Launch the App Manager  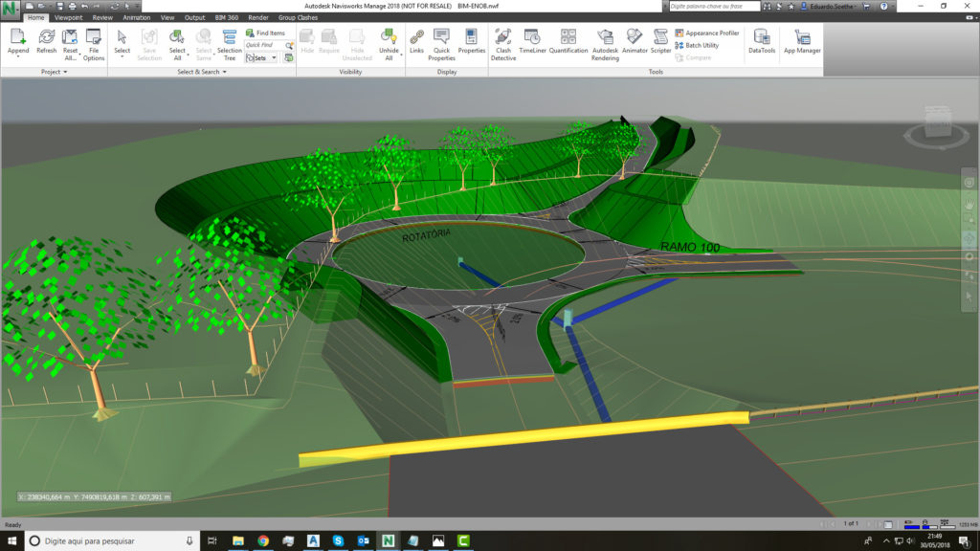click(803, 41)
